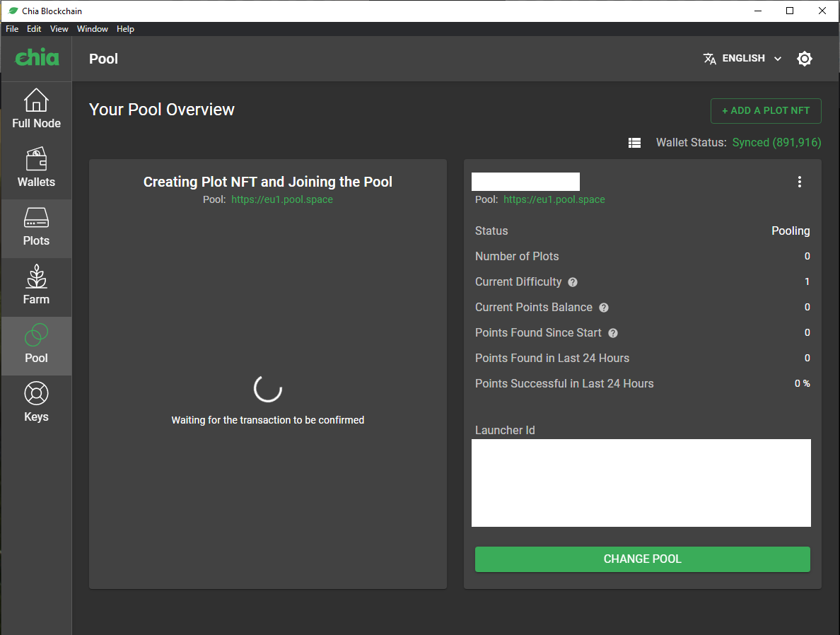Click the Add a Plot NFT button
The image size is (840, 635).
coord(766,111)
